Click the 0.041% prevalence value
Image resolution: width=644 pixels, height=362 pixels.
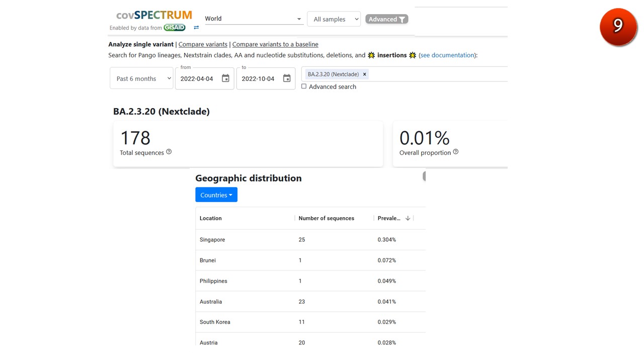[x=387, y=302]
